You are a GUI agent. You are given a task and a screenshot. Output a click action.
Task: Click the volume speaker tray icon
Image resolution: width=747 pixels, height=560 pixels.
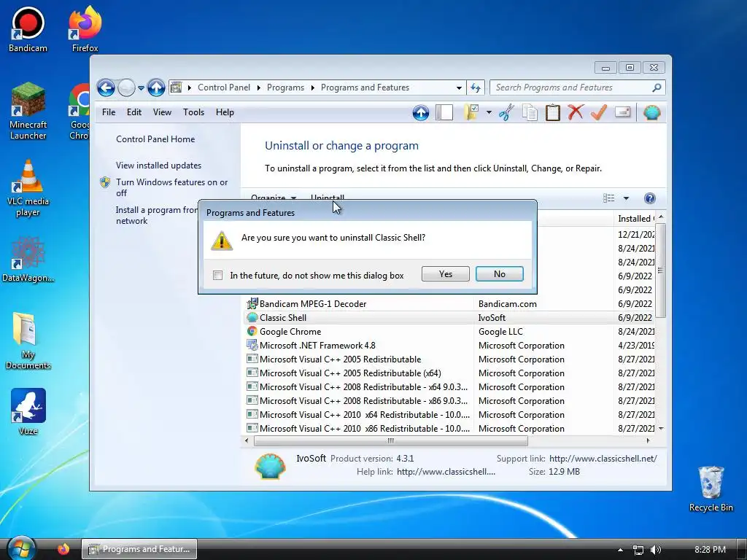click(x=656, y=550)
